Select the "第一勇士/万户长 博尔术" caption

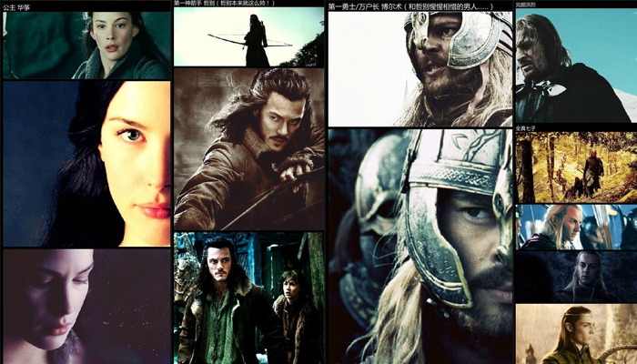coord(409,6)
